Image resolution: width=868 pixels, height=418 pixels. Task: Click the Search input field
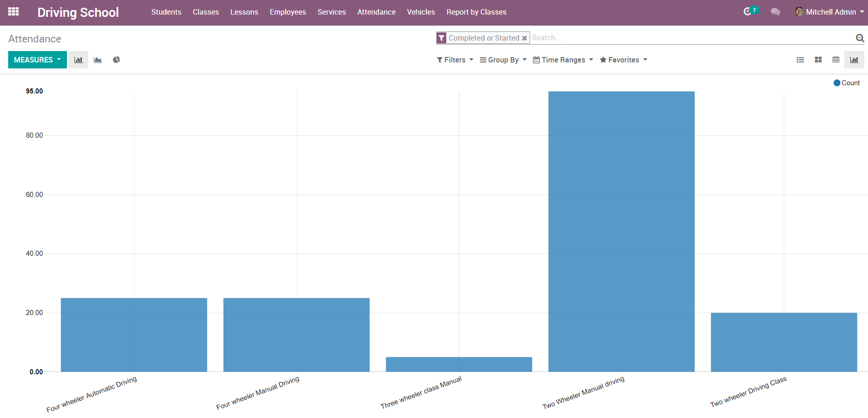click(x=683, y=38)
